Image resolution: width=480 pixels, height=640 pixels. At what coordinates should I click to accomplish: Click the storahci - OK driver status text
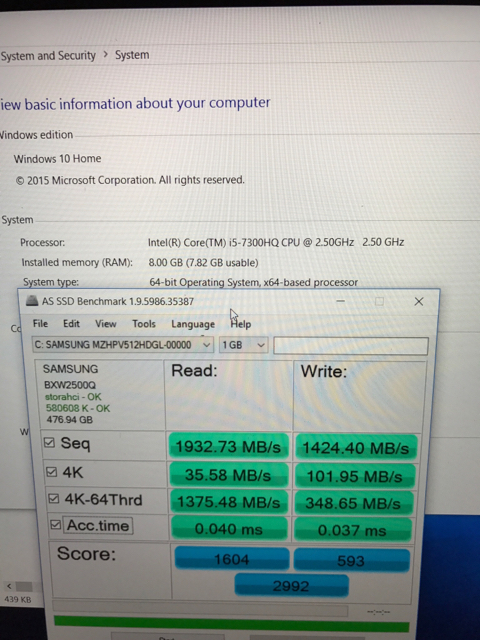[73, 397]
